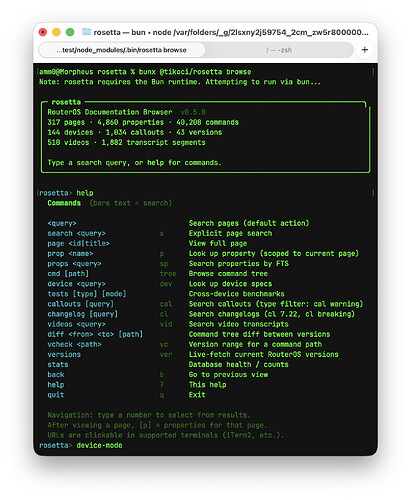Click the 'Navigation: type a number' hint
The height and width of the screenshot is (500, 410).
pyautogui.click(x=149, y=415)
